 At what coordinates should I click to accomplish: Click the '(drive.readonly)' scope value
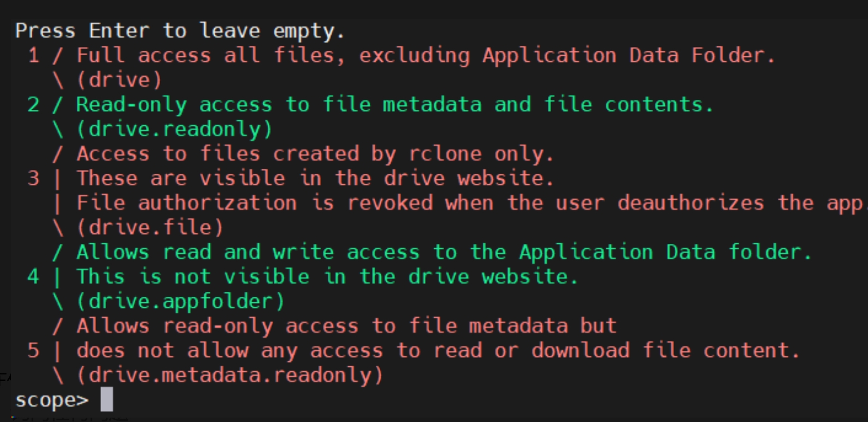(174, 129)
